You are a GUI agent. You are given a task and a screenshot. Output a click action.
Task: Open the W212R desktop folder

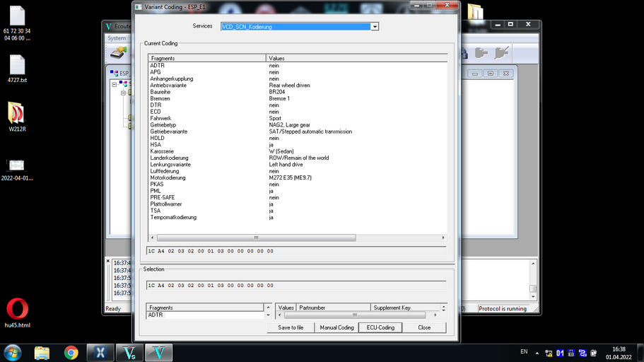(x=17, y=117)
